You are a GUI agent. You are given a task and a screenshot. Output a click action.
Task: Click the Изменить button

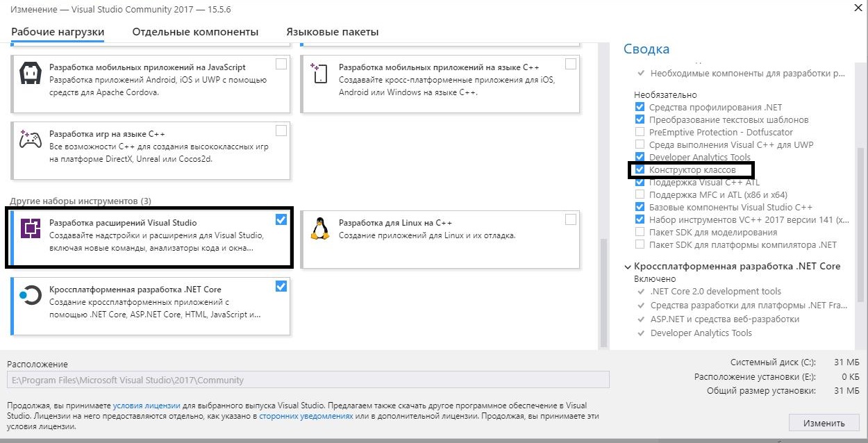pos(824,423)
